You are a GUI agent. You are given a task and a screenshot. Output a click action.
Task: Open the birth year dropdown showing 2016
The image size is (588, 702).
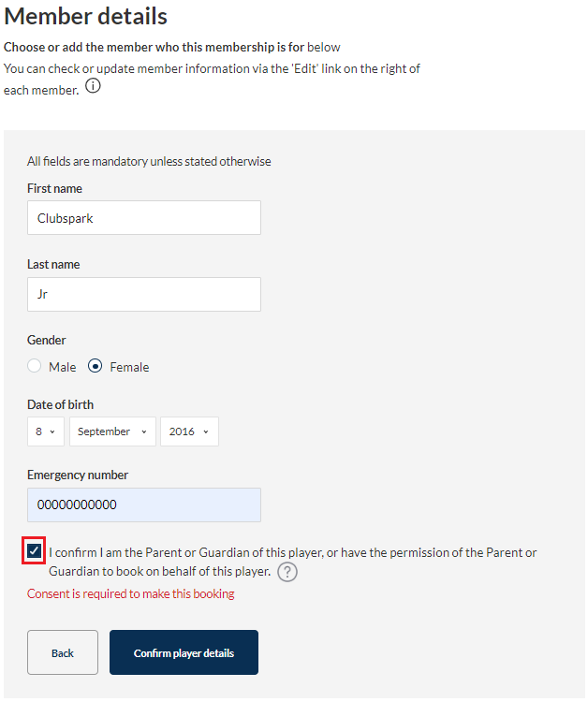point(189,431)
